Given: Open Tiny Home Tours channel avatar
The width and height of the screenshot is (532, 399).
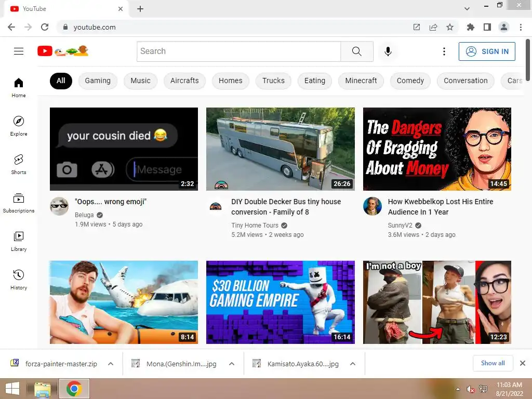Looking at the screenshot, I should click(x=216, y=206).
